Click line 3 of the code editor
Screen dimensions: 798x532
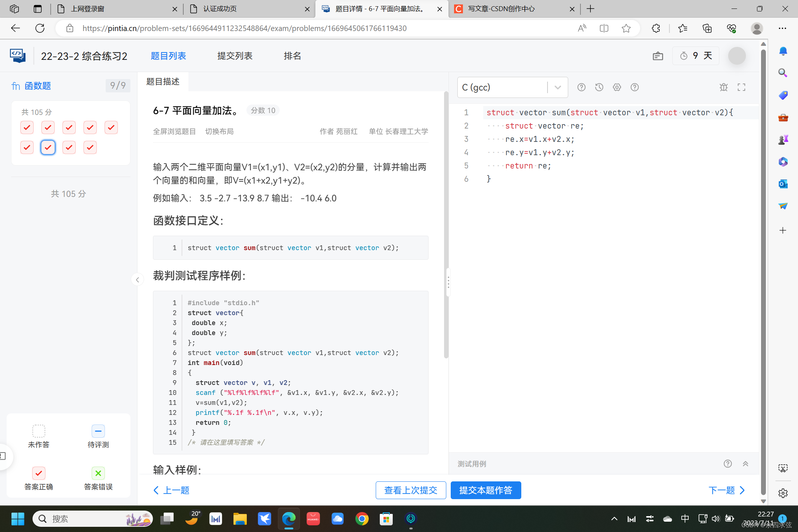pos(621,139)
